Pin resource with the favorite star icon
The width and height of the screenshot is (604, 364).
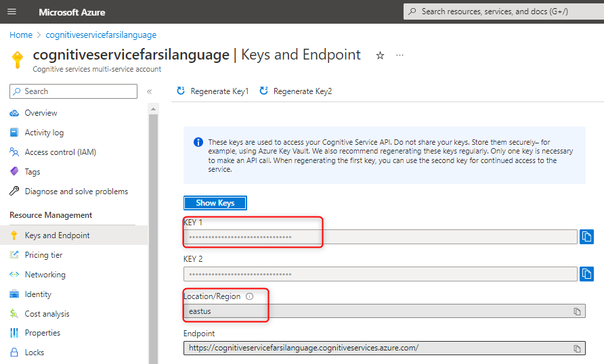point(380,55)
